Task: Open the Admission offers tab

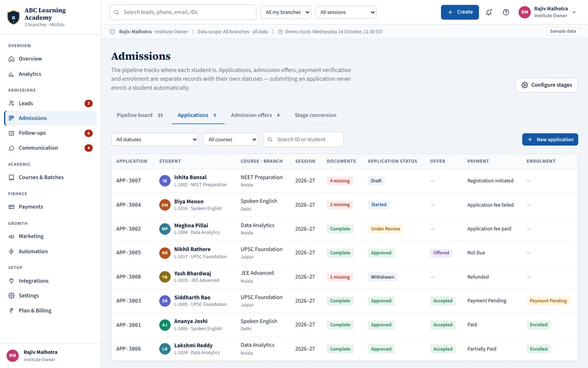Action: pyautogui.click(x=255, y=115)
